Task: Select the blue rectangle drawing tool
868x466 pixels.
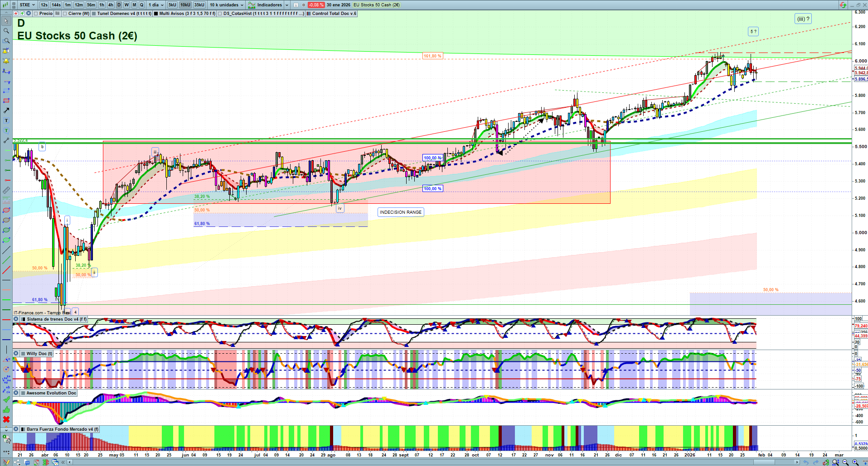Action: tap(6, 91)
